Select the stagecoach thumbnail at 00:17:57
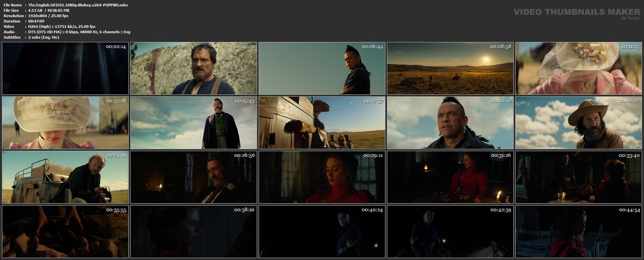Image resolution: width=644 pixels, height=260 pixels. 322,123
